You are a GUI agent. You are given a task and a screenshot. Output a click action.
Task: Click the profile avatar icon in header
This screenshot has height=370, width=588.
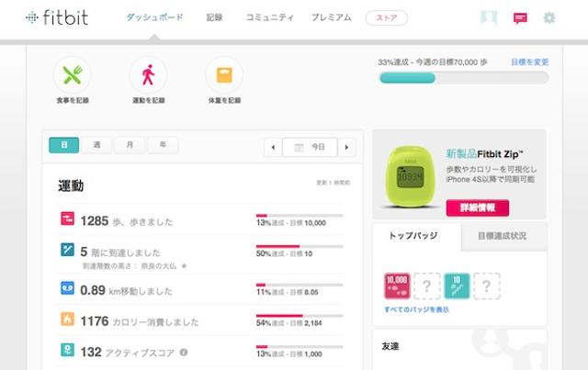[x=491, y=17]
